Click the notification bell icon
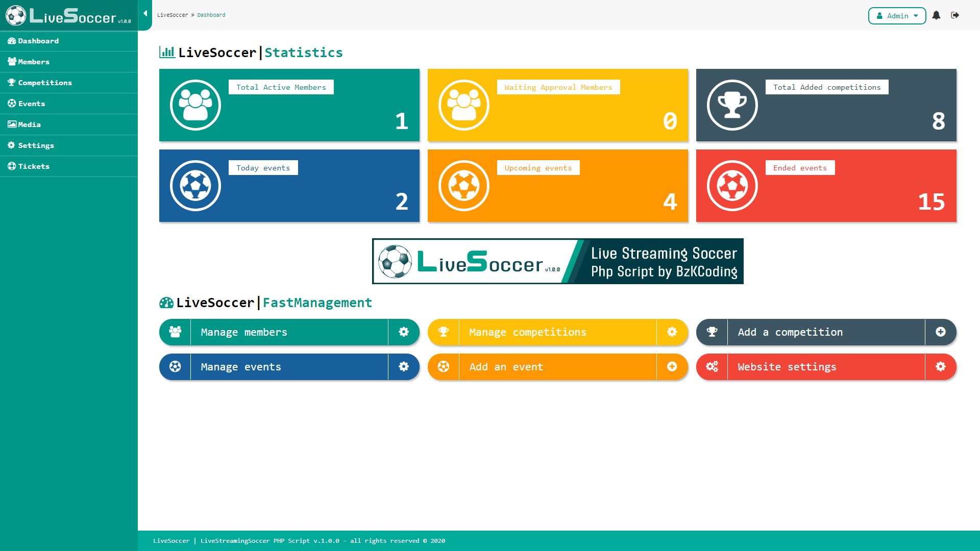 pyautogui.click(x=936, y=15)
